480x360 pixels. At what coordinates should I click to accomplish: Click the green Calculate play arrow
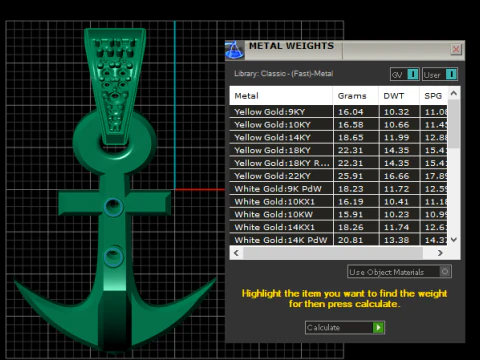pyautogui.click(x=378, y=327)
